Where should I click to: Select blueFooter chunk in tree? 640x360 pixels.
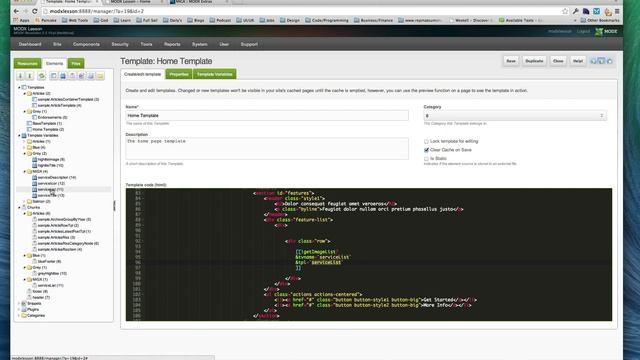[49, 262]
